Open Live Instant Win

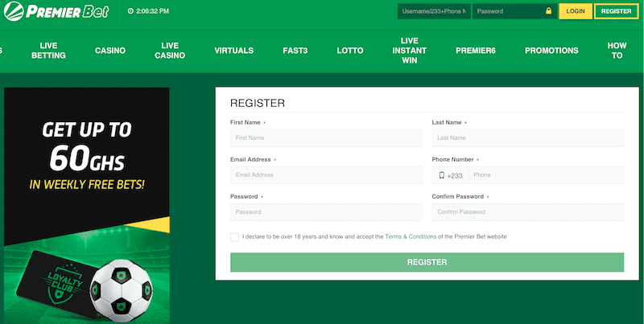[x=409, y=51]
